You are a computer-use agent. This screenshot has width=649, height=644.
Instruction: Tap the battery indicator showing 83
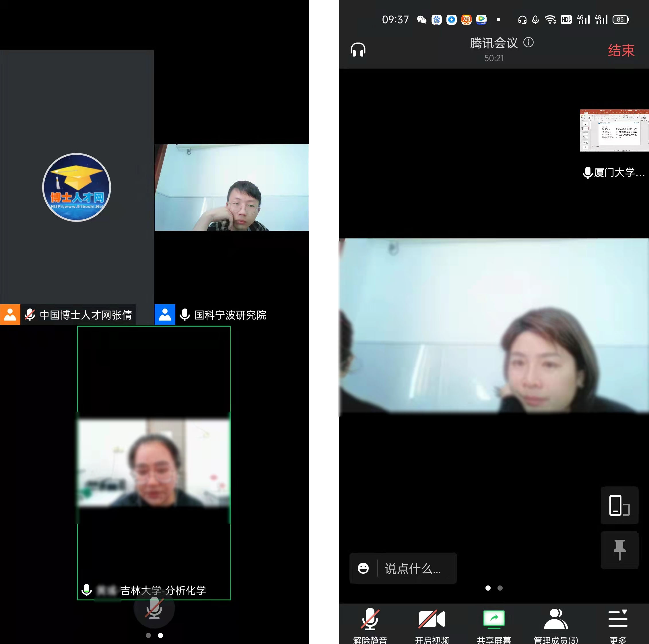[x=621, y=20]
